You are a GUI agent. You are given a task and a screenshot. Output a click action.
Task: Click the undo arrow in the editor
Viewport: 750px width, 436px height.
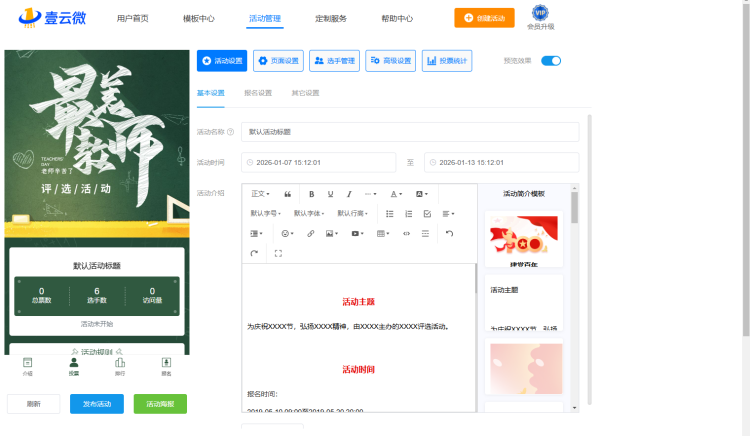(x=449, y=233)
